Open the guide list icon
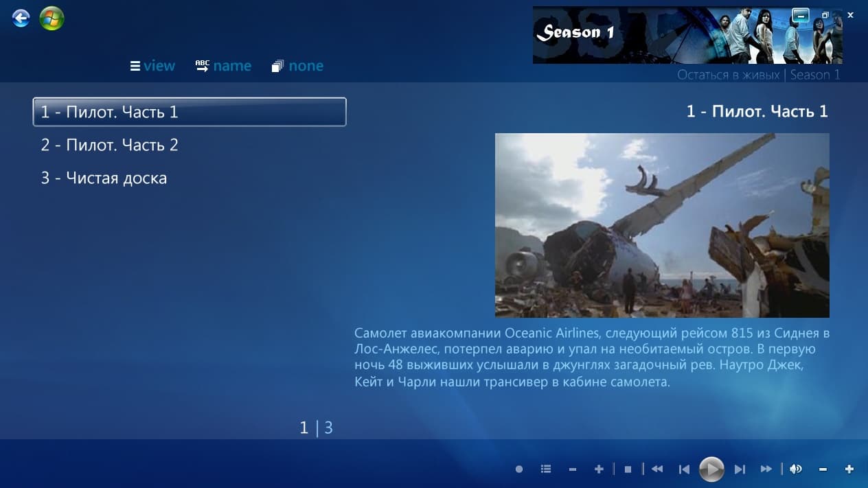This screenshot has height=488, width=868. (546, 469)
